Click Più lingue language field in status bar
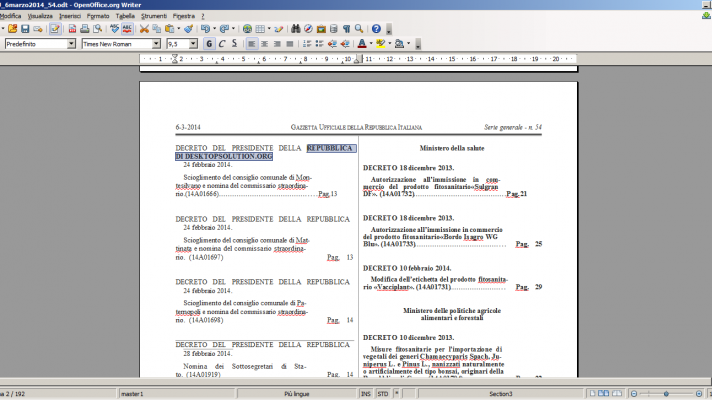This screenshot has height=400, width=712. (x=294, y=394)
